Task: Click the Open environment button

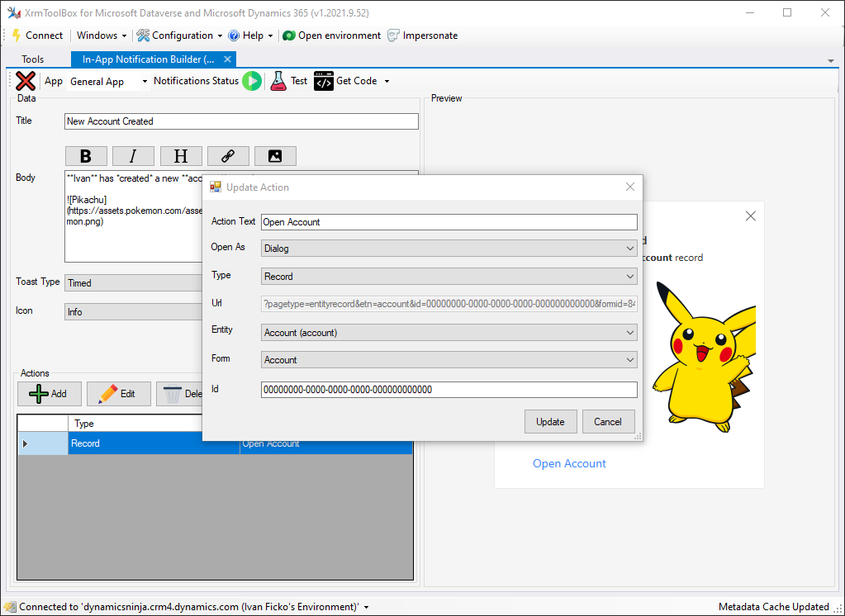Action: pos(331,36)
